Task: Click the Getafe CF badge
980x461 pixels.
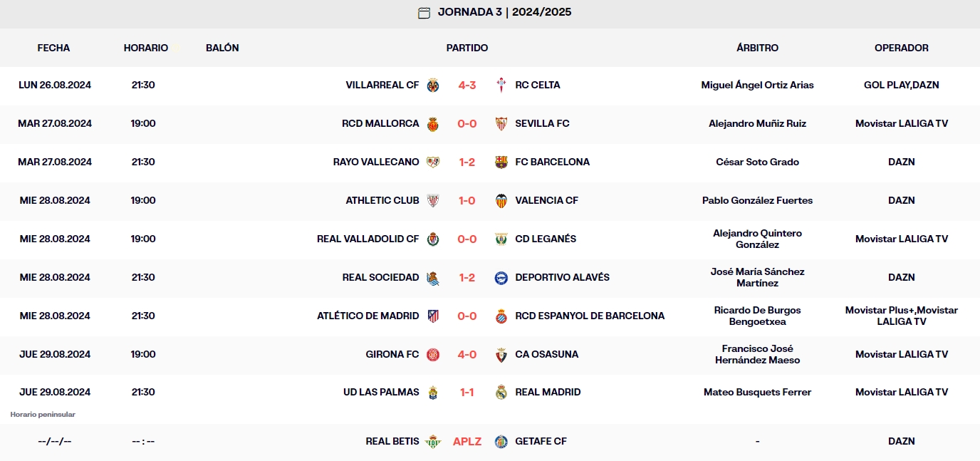Action: click(499, 441)
